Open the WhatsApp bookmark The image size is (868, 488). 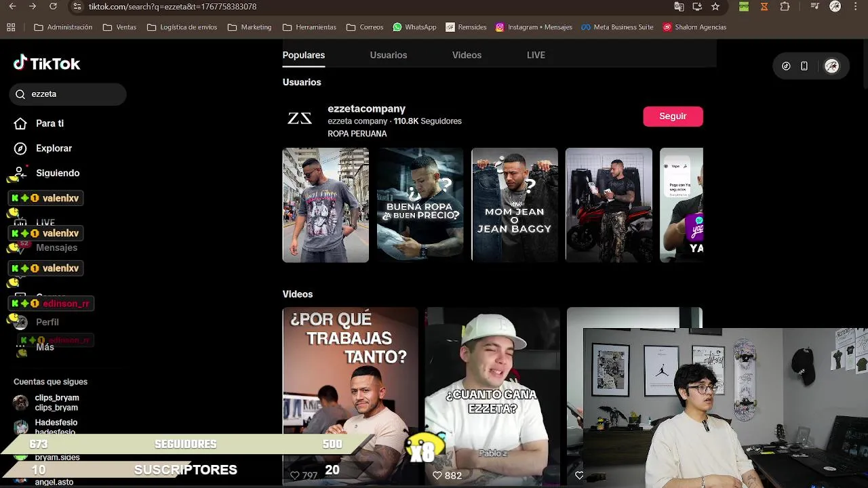(x=414, y=27)
